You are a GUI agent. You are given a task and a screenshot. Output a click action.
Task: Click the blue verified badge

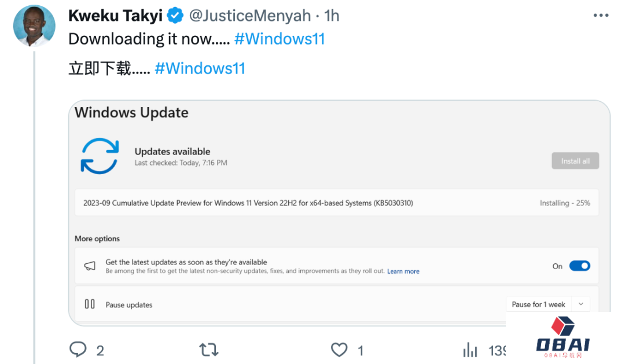coord(176,16)
